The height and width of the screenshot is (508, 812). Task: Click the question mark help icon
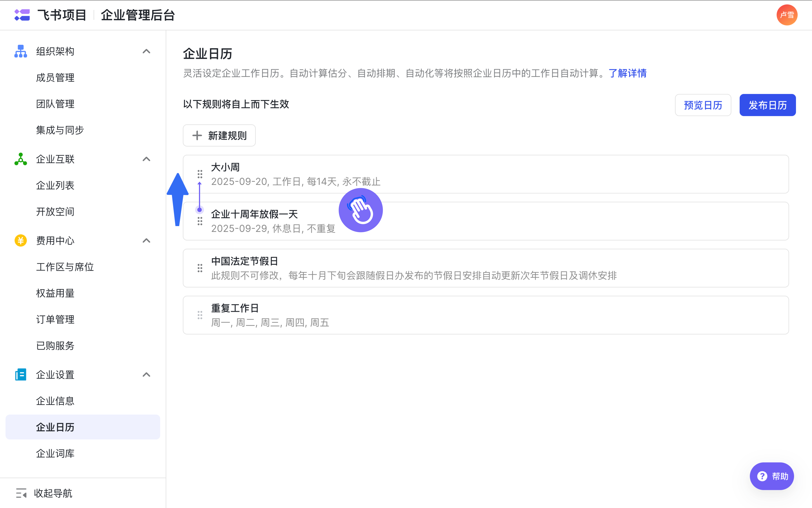(762, 476)
